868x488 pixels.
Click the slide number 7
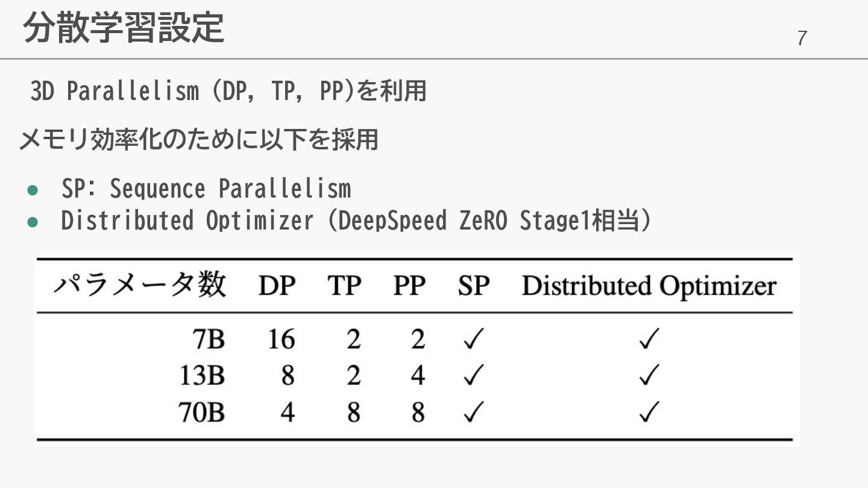pyautogui.click(x=802, y=38)
